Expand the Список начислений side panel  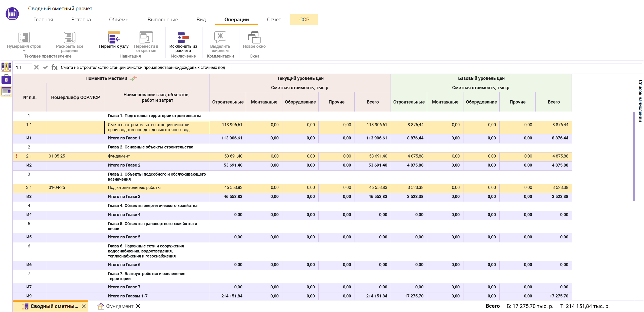click(x=640, y=101)
